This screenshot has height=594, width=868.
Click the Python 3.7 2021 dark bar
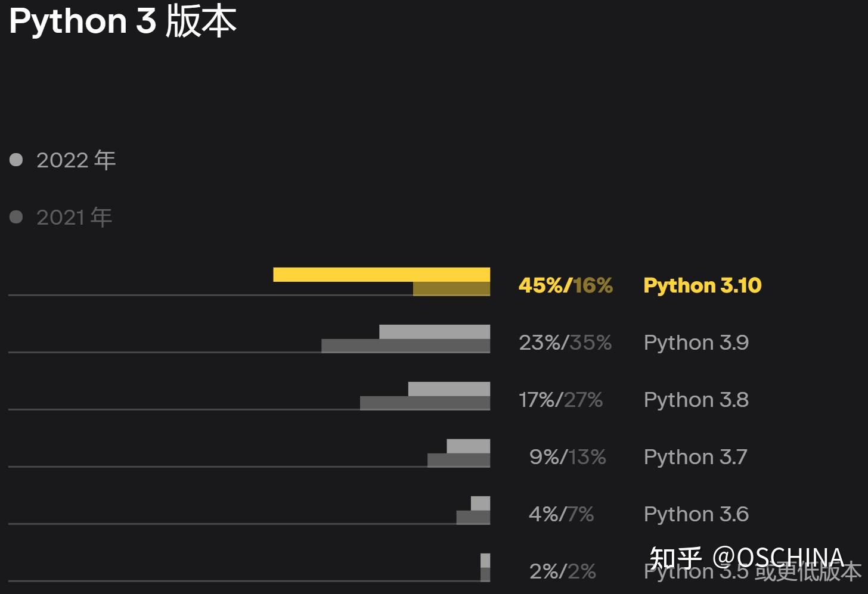click(x=458, y=461)
